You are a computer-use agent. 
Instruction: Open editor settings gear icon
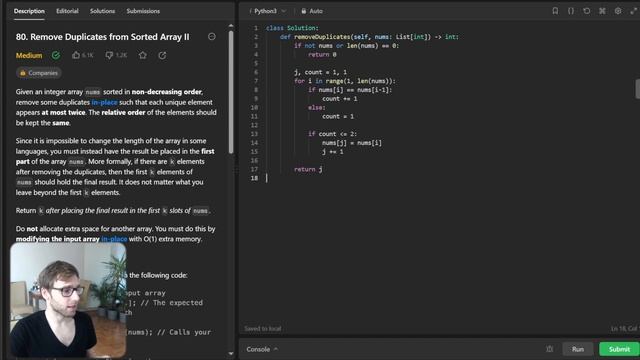(x=618, y=11)
